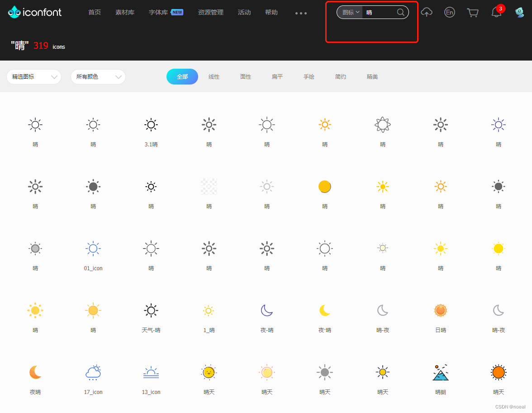Click the iconfont logo

(35, 12)
